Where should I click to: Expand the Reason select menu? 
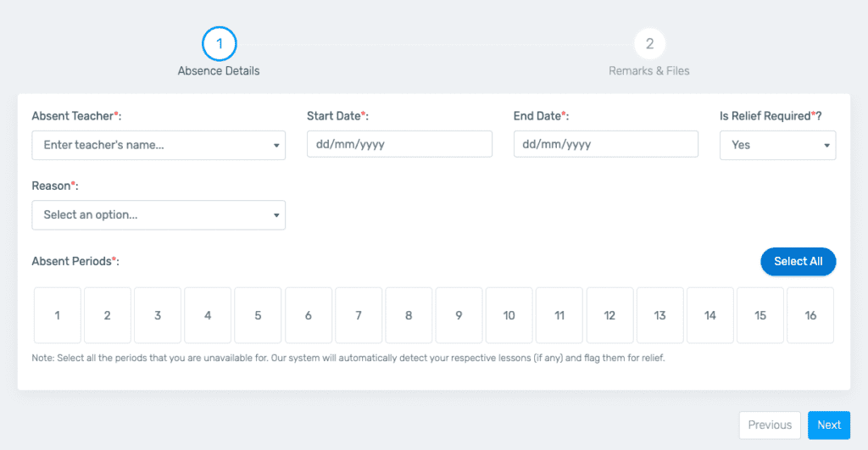click(x=159, y=215)
